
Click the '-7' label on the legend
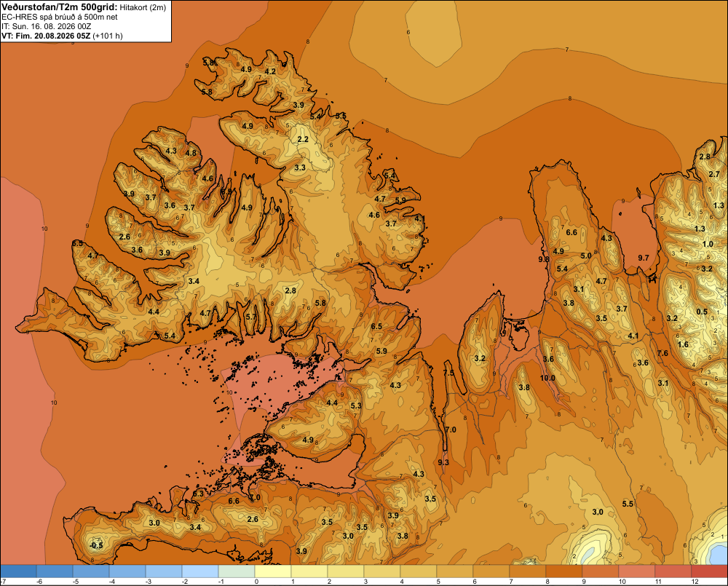click(3, 582)
